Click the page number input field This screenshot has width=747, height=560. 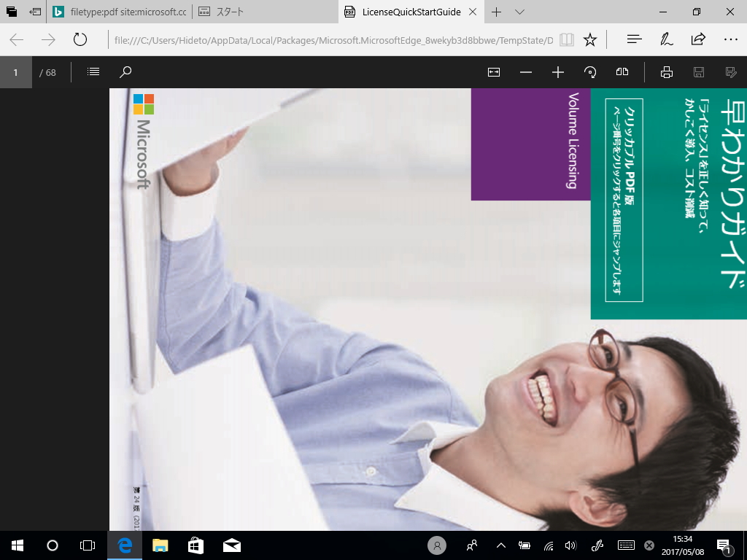click(x=15, y=71)
